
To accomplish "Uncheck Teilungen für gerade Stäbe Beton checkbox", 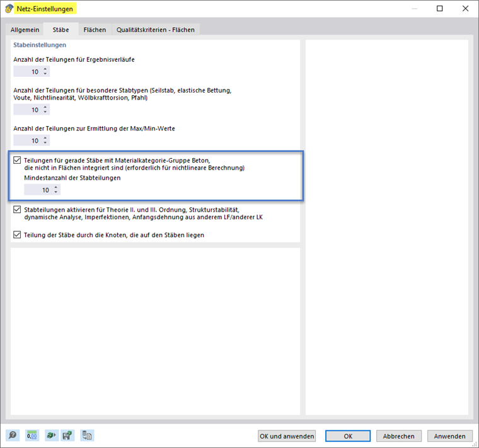I will pyautogui.click(x=17, y=160).
